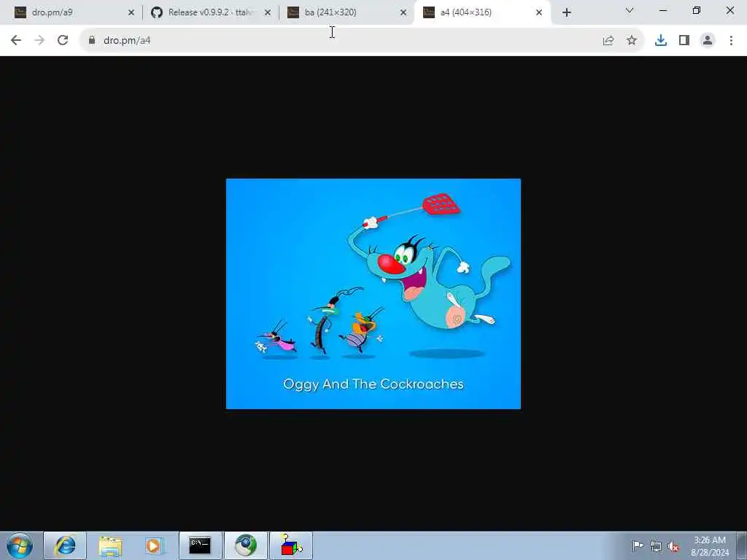
Task: Minimize the Chrome window
Action: (662, 10)
